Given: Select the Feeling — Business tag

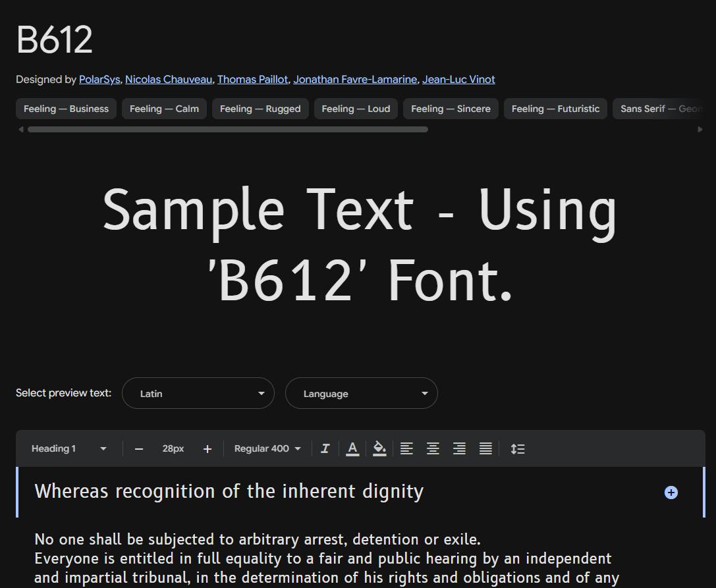Looking at the screenshot, I should [x=67, y=109].
